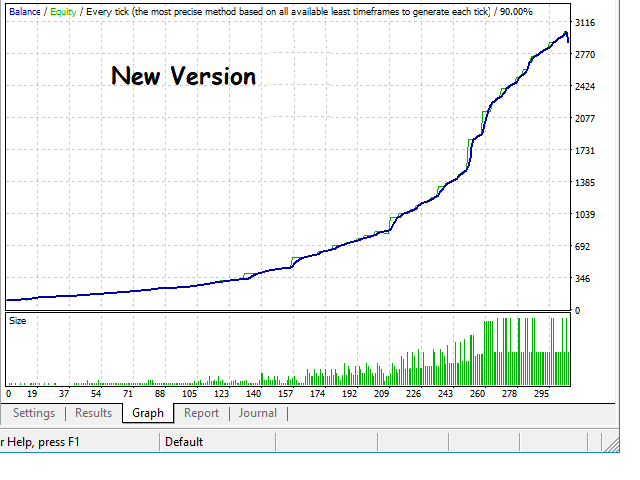Image resolution: width=640 pixels, height=480 pixels.
Task: Click the blue Balance legend label
Action: [x=24, y=12]
